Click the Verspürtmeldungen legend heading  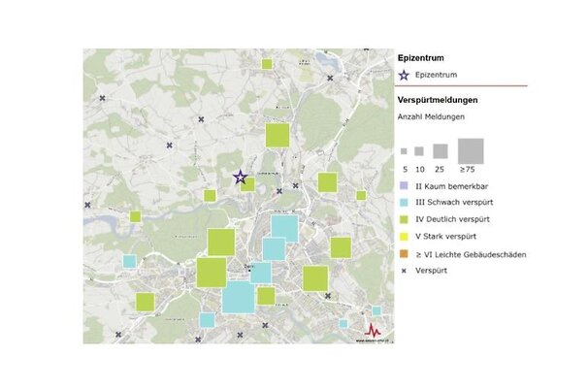click(436, 99)
